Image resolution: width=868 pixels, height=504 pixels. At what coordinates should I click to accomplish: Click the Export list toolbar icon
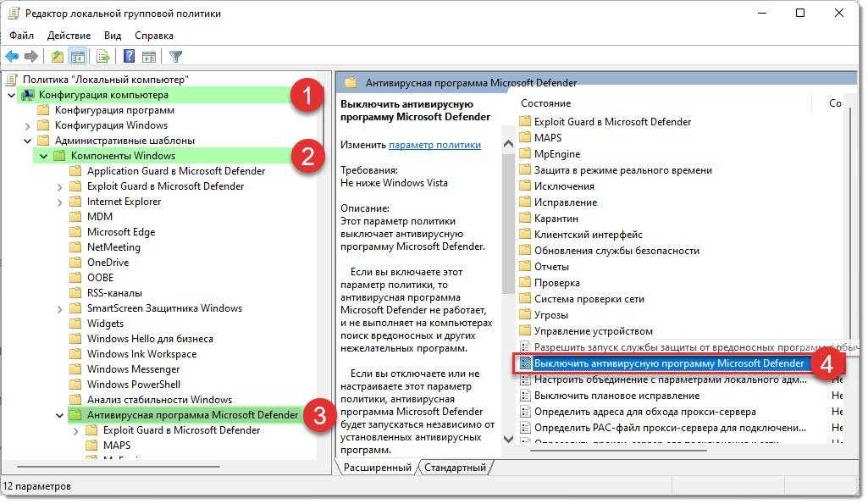102,56
